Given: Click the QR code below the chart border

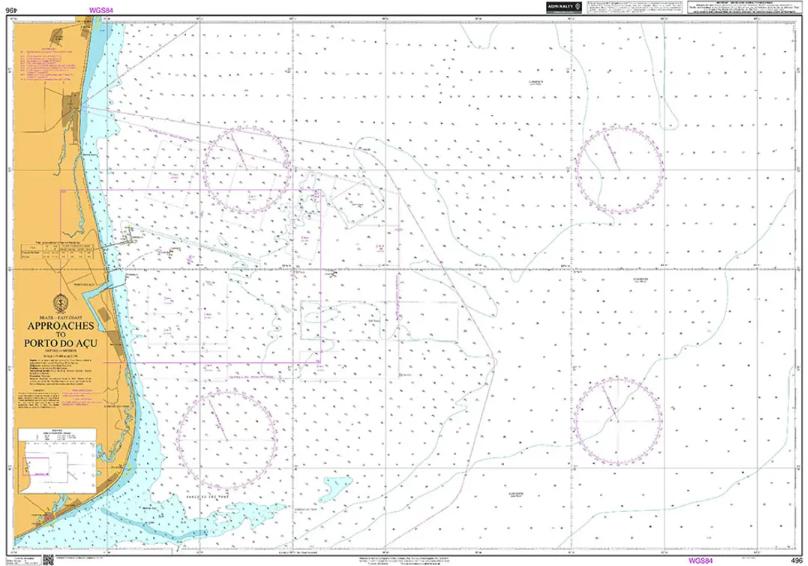Looking at the screenshot, I should point(48,560).
